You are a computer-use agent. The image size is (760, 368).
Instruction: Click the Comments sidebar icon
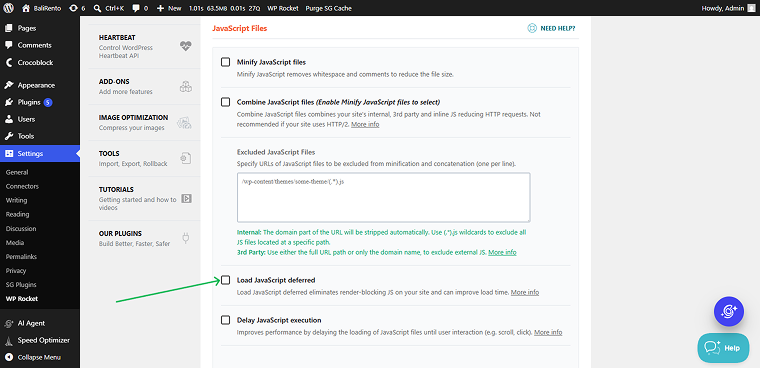9,45
